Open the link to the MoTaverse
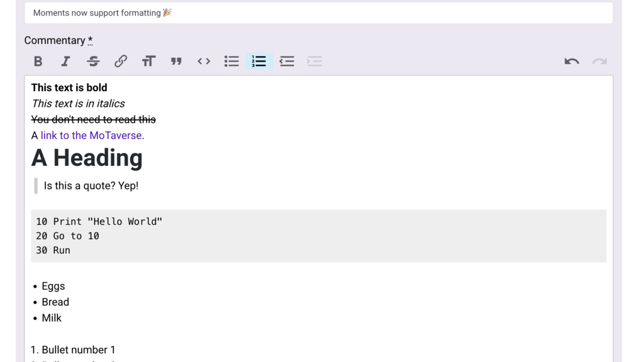 point(91,135)
